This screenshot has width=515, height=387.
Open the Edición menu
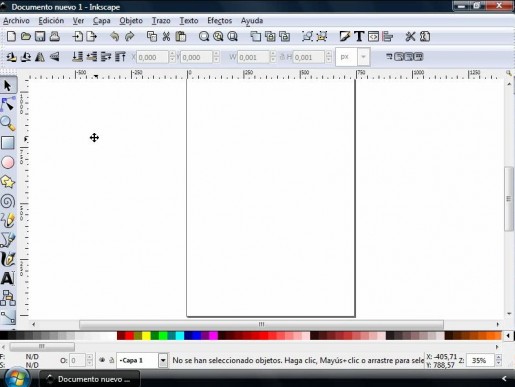[x=51, y=21]
